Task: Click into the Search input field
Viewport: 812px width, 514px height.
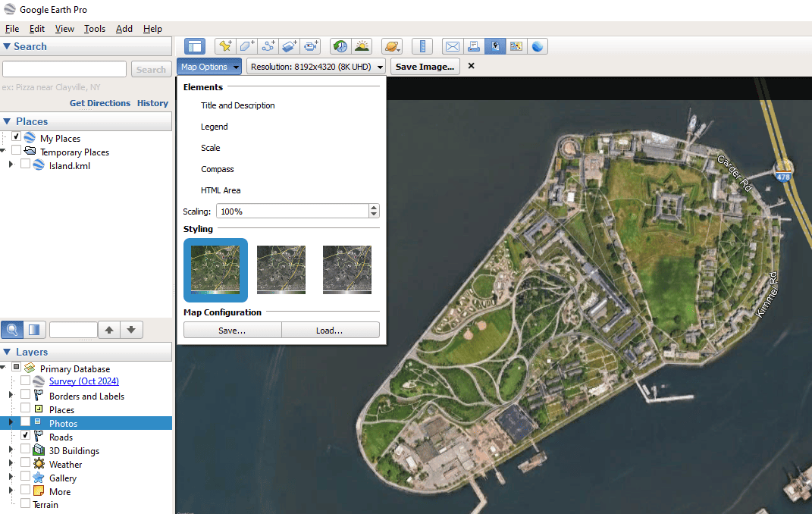Action: tap(64, 69)
